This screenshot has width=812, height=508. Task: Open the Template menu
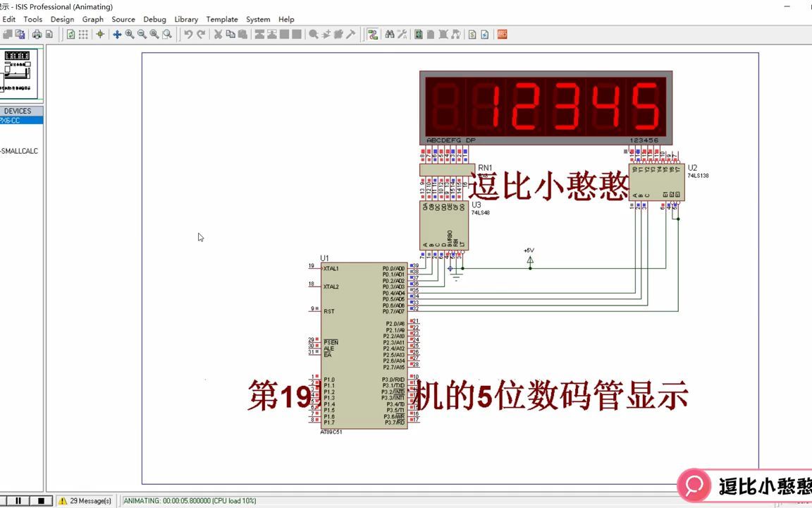pyautogui.click(x=221, y=19)
